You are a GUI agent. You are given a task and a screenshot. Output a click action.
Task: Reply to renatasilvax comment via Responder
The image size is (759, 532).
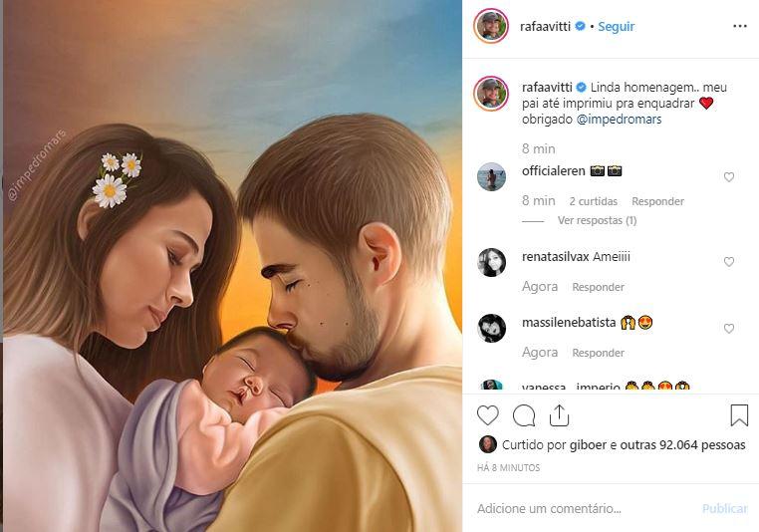(598, 287)
